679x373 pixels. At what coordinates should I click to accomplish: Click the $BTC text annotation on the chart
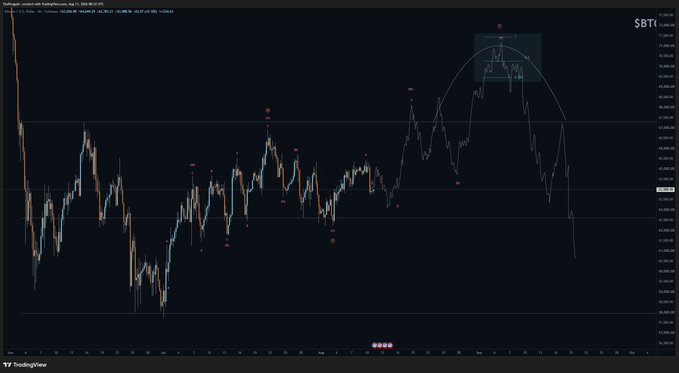(x=646, y=23)
